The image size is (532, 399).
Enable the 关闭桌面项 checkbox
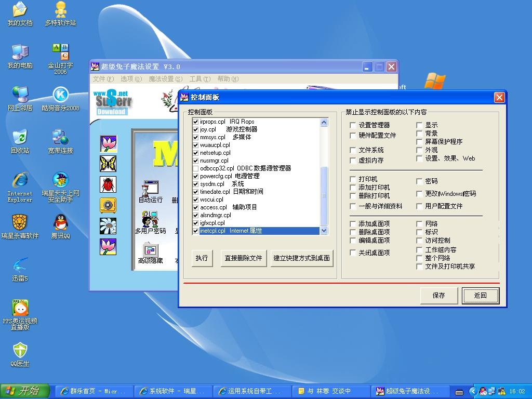[x=353, y=253]
